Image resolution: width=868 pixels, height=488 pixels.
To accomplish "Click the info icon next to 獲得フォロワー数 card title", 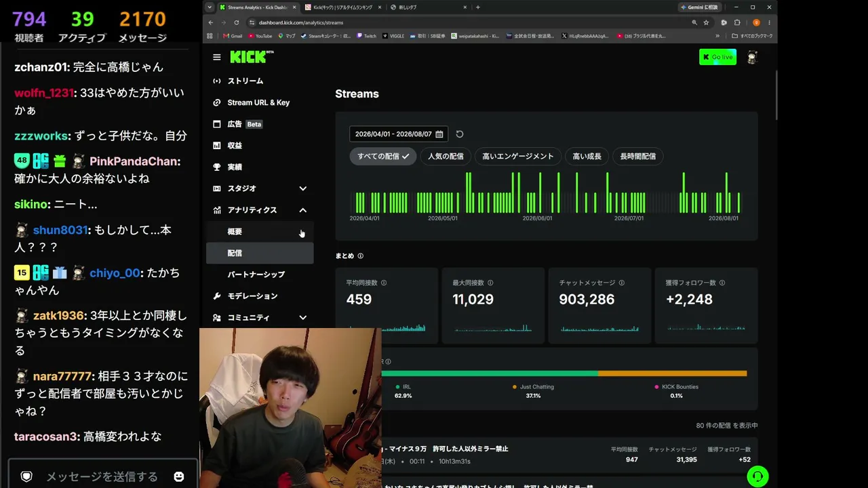I will pos(722,283).
